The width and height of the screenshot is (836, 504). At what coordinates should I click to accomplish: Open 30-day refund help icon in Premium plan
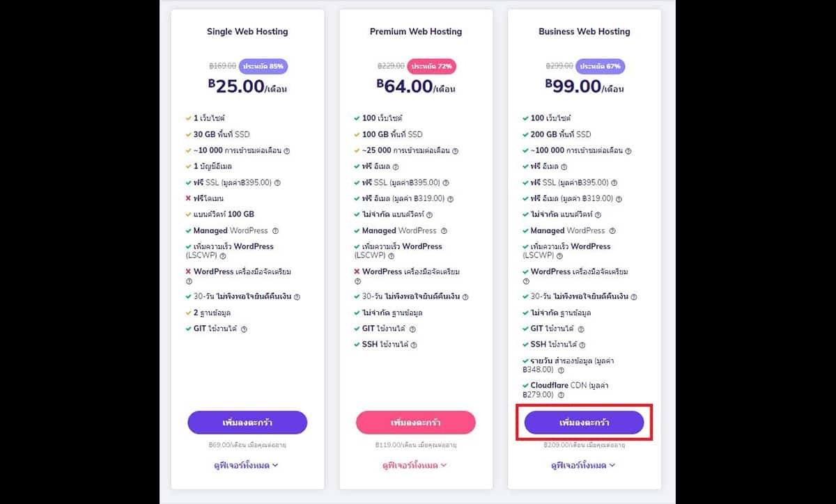tap(465, 297)
